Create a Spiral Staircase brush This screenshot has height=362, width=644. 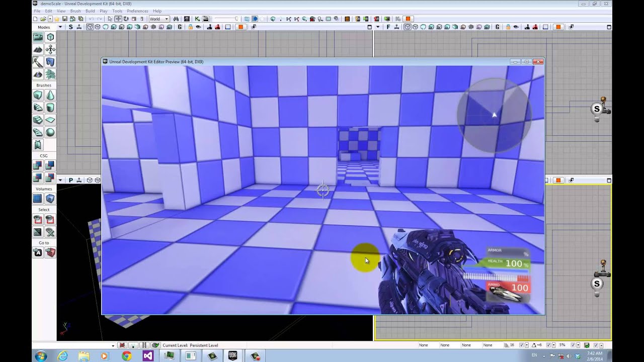pos(38,133)
